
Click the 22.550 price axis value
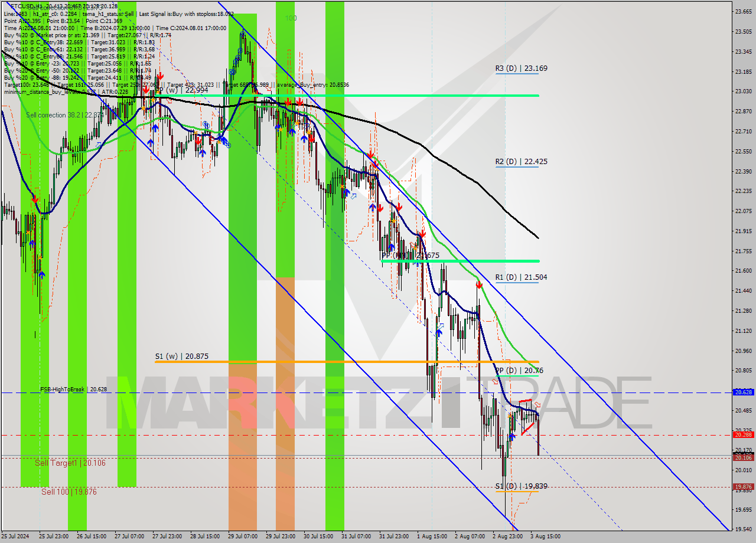743,151
